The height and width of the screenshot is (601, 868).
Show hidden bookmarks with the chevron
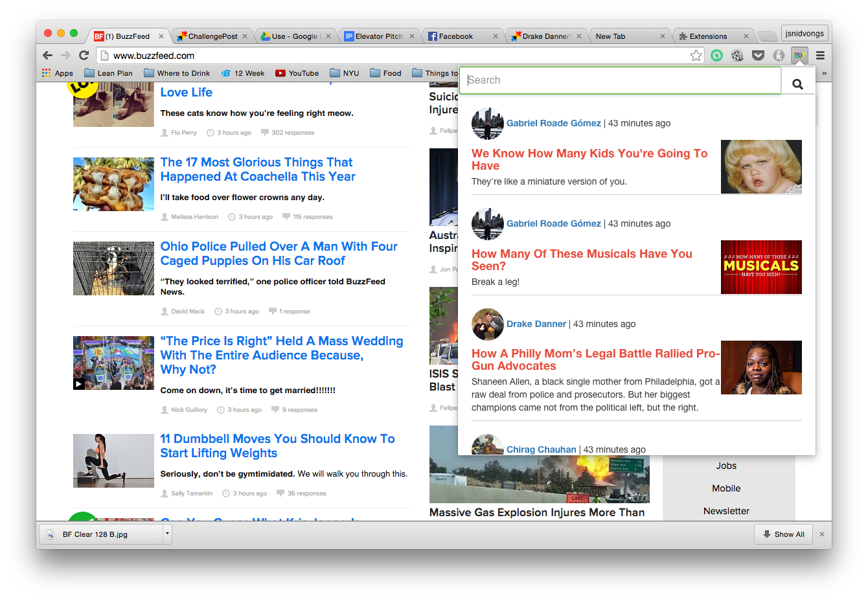824,73
